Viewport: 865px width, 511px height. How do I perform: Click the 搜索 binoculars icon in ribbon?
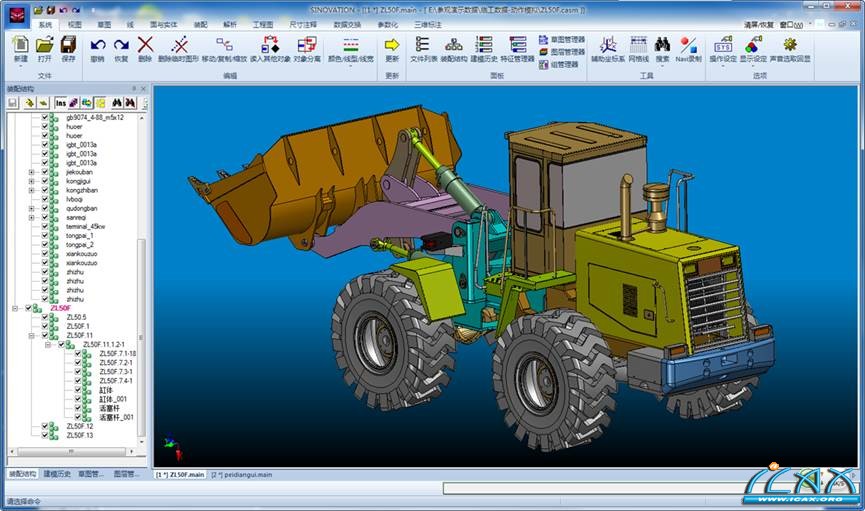662,45
